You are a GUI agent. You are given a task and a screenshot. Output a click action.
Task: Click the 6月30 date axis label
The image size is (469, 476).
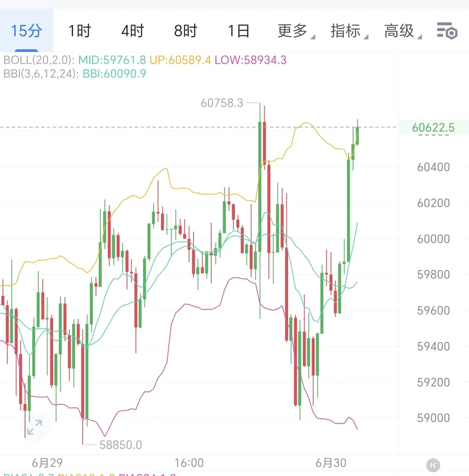pyautogui.click(x=331, y=463)
